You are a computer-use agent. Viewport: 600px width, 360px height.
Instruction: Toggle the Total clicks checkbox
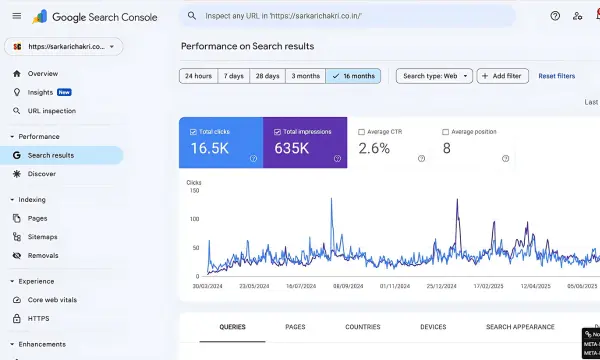click(193, 132)
